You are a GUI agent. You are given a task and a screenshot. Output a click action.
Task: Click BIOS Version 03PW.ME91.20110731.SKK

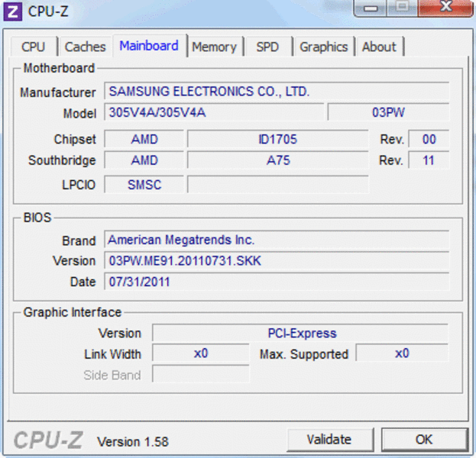(277, 260)
